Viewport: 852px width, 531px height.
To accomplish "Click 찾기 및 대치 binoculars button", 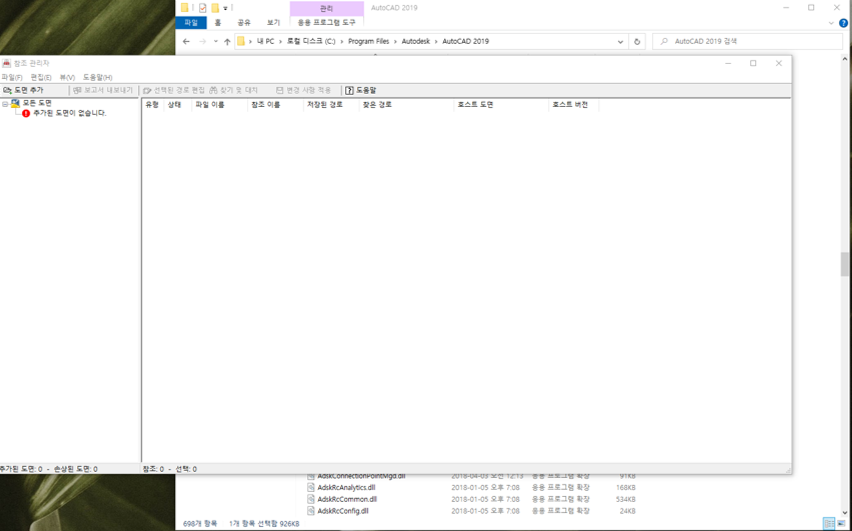I will (x=234, y=90).
